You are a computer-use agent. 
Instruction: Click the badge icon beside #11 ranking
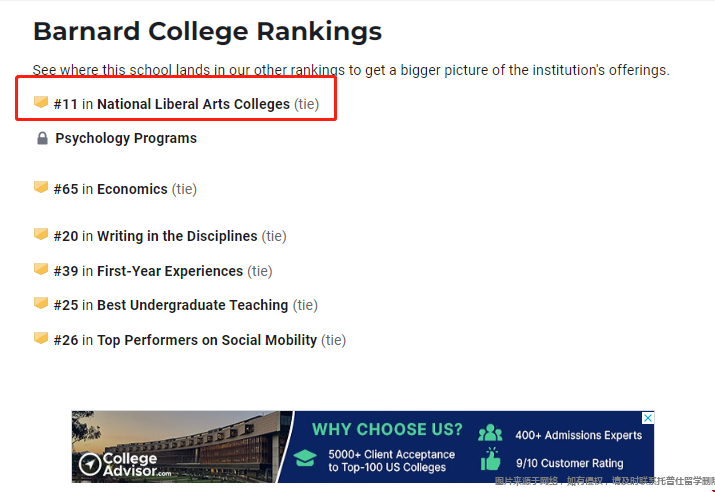click(41, 102)
